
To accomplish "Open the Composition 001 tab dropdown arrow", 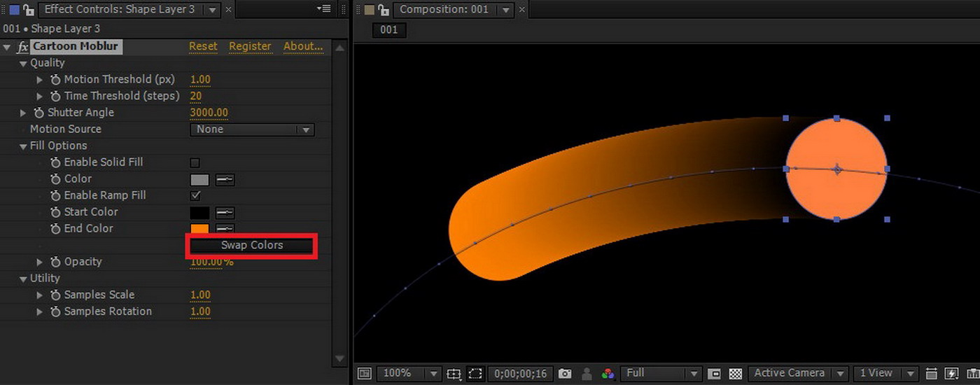I will 507,10.
